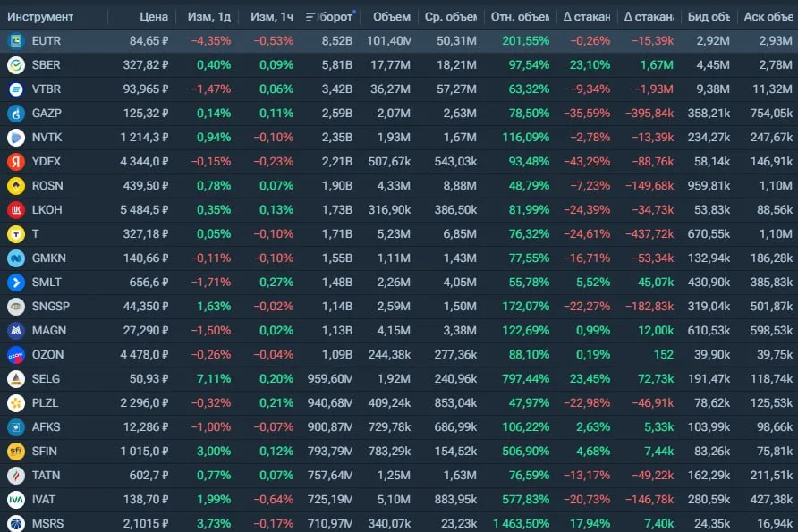
Task: Select the YDEX ticker name
Action: (x=47, y=162)
